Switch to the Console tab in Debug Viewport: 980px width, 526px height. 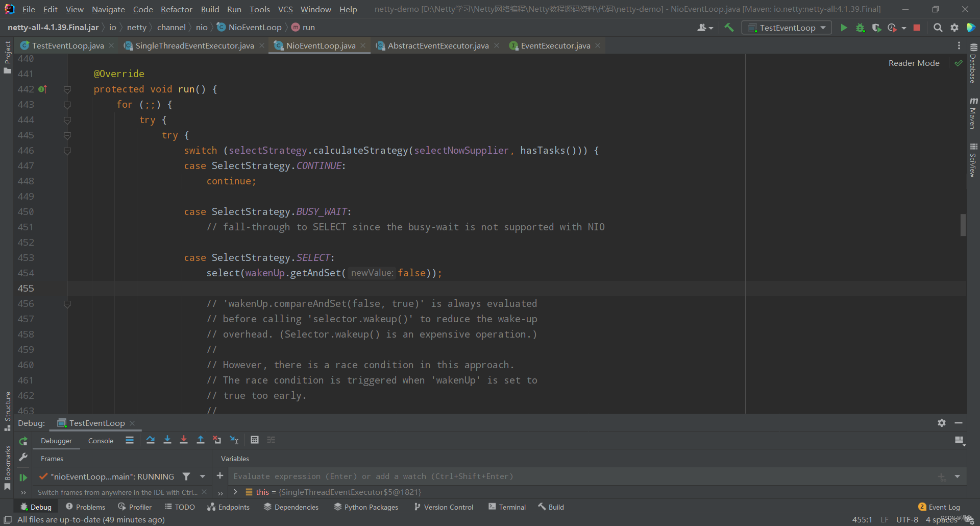coord(101,441)
